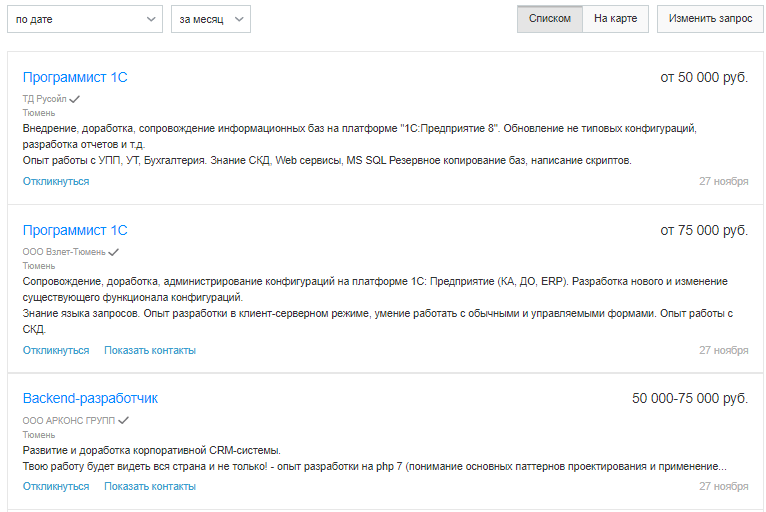766x512 pixels.
Task: Click verified checkmark next to ТД Русойл
Action: click(x=75, y=99)
